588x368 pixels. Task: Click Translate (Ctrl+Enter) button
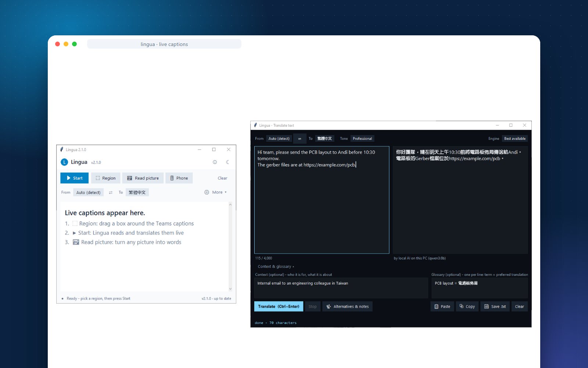coord(279,307)
